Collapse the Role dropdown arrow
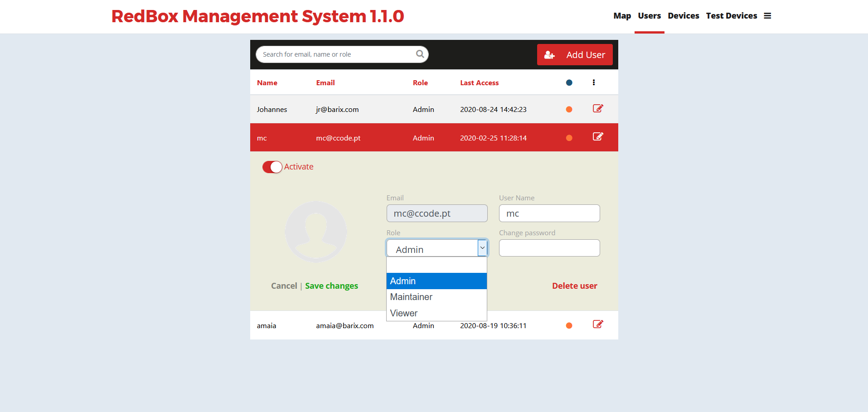Image resolution: width=868 pixels, height=412 pixels. pyautogui.click(x=482, y=248)
